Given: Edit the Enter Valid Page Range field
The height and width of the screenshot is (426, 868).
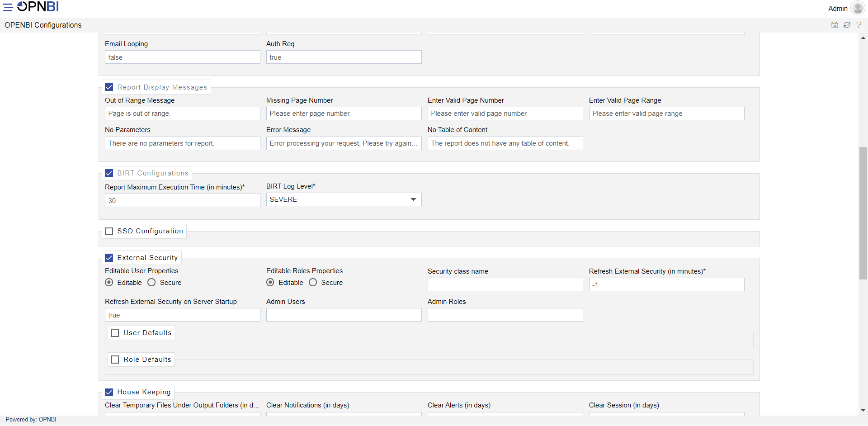Looking at the screenshot, I should click(x=666, y=114).
